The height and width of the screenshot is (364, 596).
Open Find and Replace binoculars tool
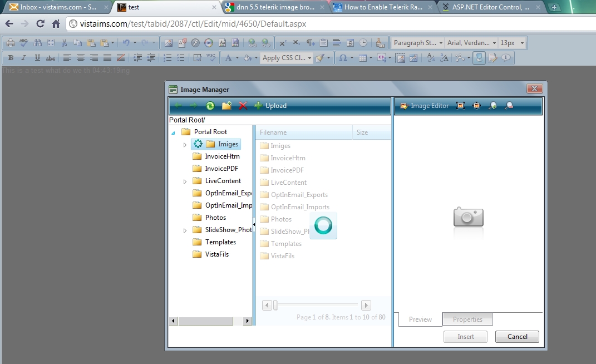(x=37, y=43)
